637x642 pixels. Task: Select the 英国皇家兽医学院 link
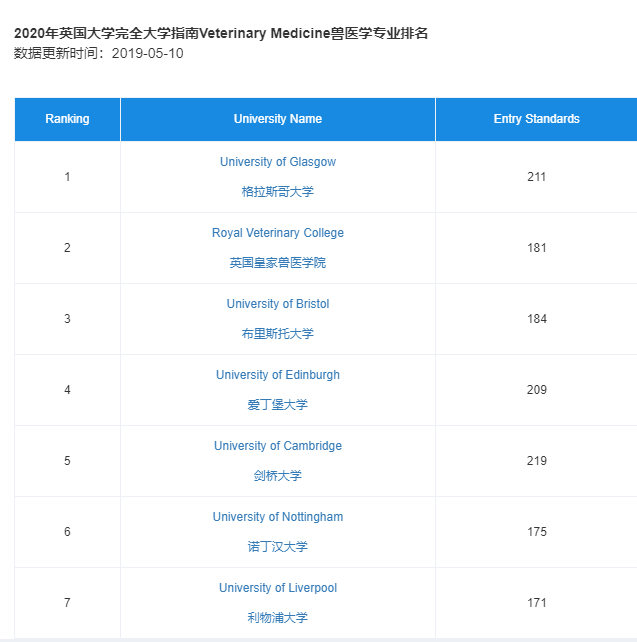point(277,263)
